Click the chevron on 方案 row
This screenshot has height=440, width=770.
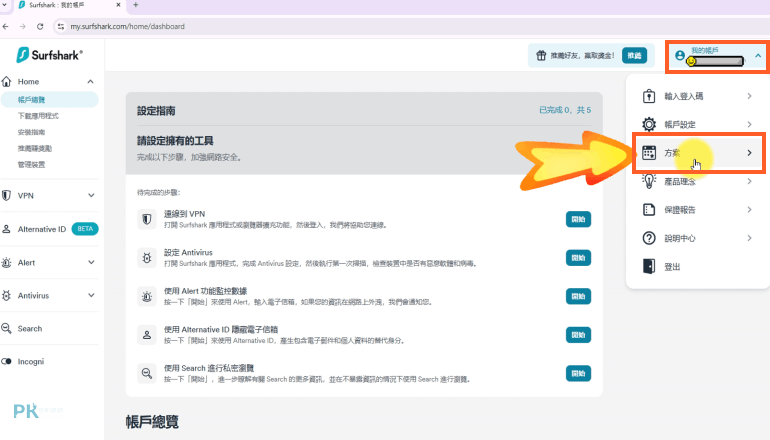point(749,153)
